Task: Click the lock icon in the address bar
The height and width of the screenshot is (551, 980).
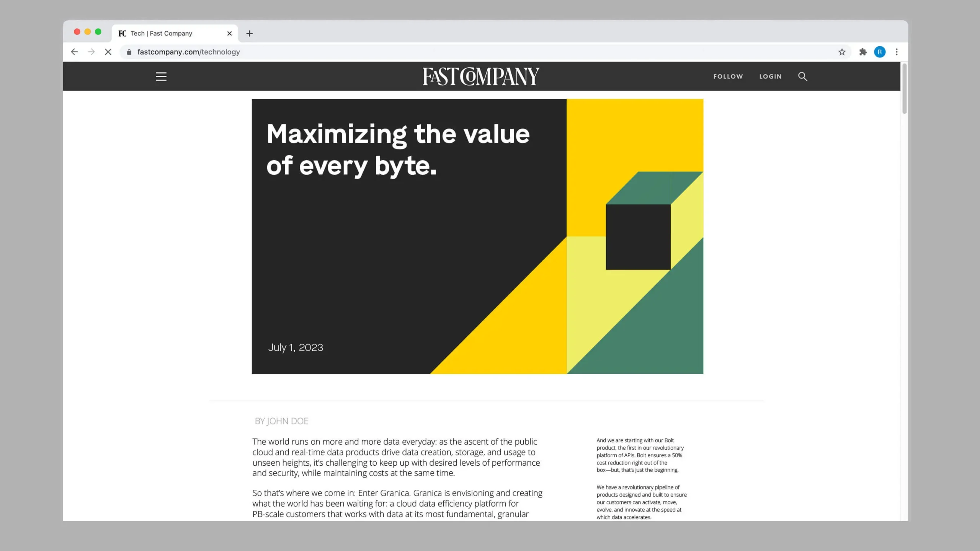Action: point(129,52)
